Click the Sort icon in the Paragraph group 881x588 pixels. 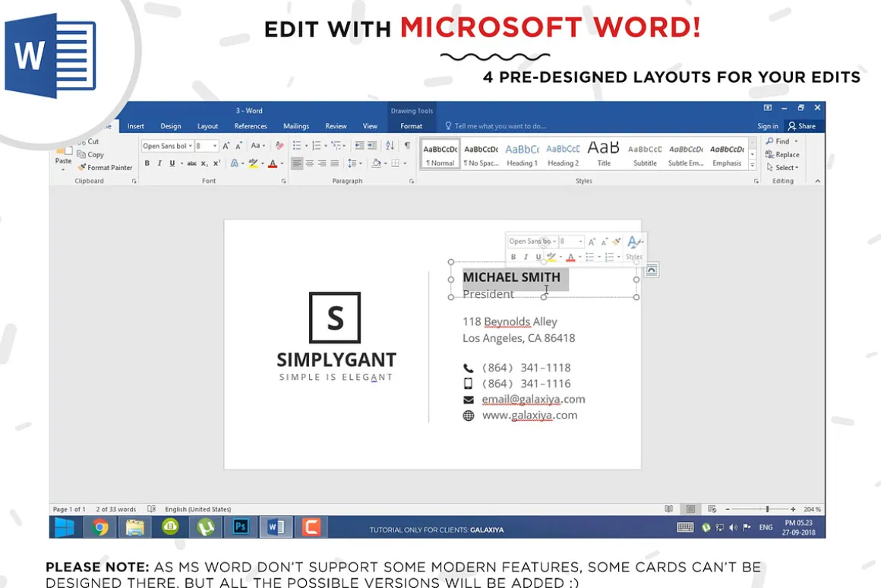(x=390, y=146)
